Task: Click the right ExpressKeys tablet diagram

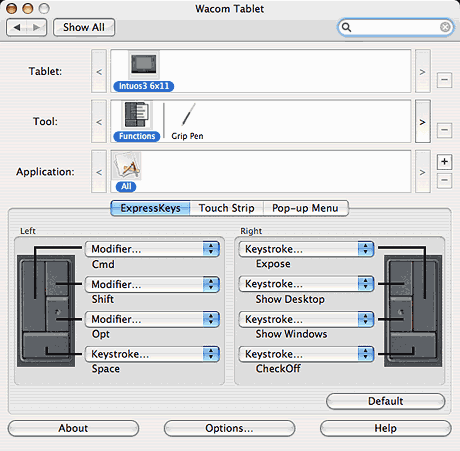Action: pos(413,311)
